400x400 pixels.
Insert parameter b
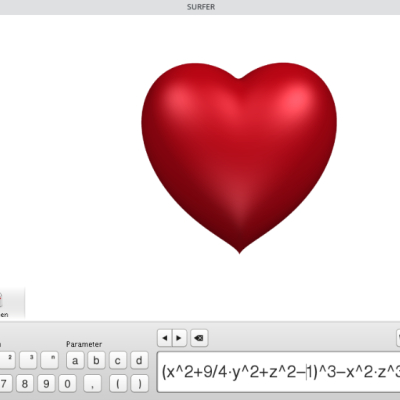96,360
